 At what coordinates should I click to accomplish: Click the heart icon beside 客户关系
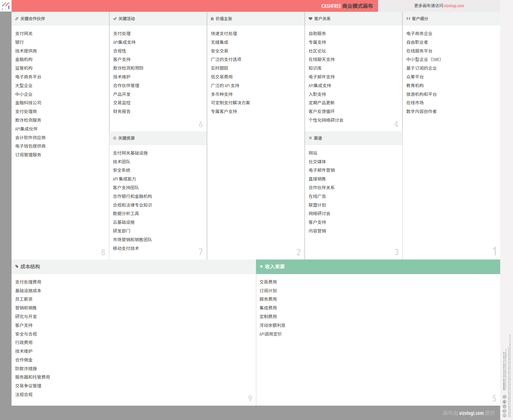[x=310, y=19]
